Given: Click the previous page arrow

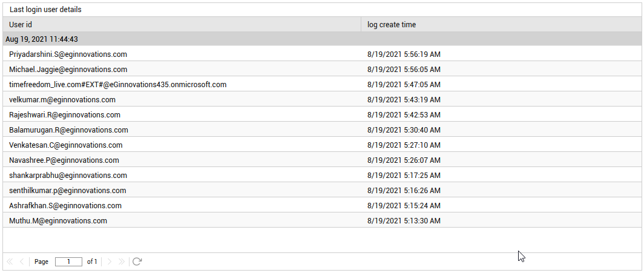Looking at the screenshot, I should [x=22, y=261].
